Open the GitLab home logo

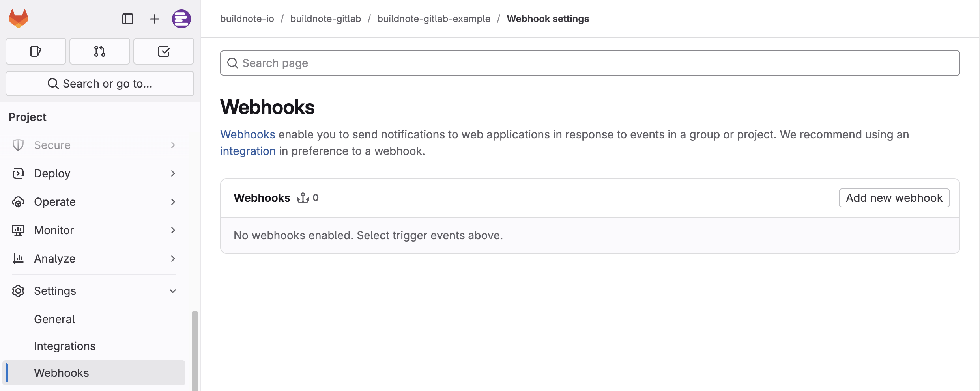coord(19,19)
